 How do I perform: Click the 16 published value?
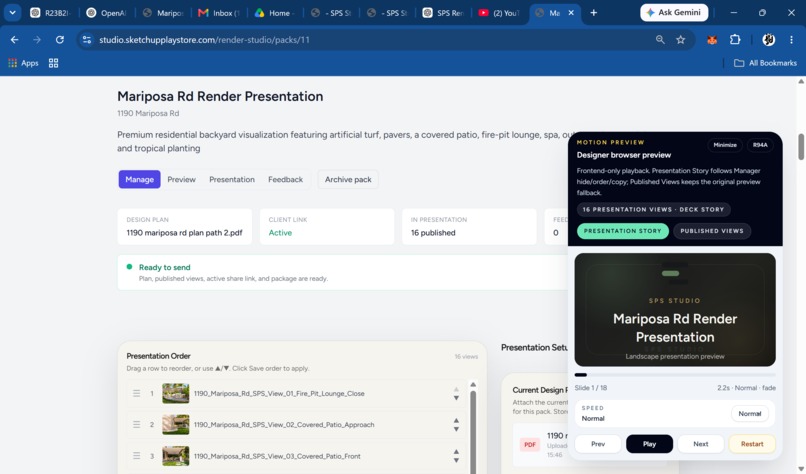433,233
